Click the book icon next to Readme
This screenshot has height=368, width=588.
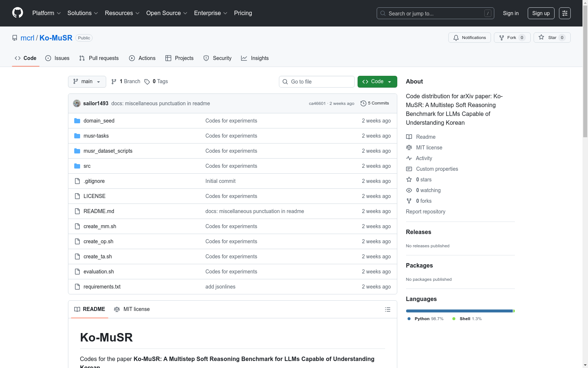pos(409,137)
